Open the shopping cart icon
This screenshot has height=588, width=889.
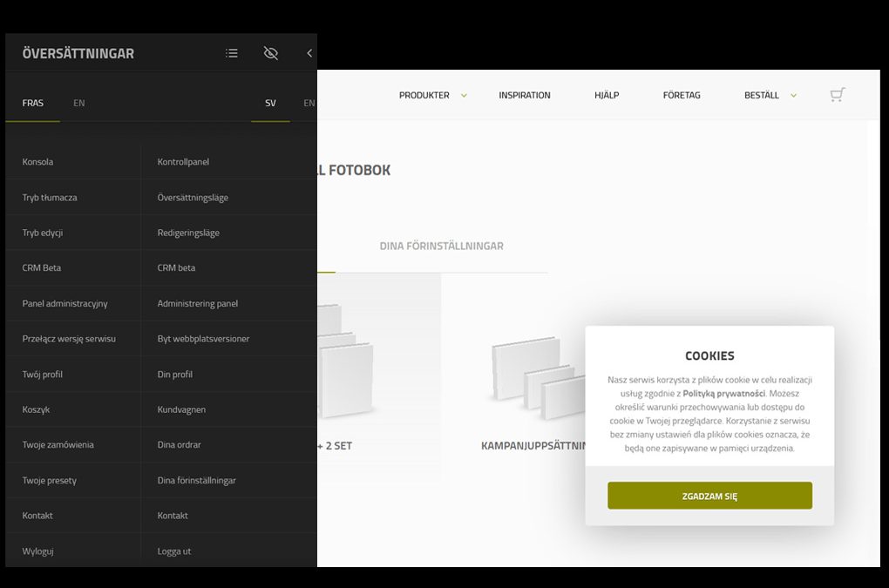[x=837, y=95]
